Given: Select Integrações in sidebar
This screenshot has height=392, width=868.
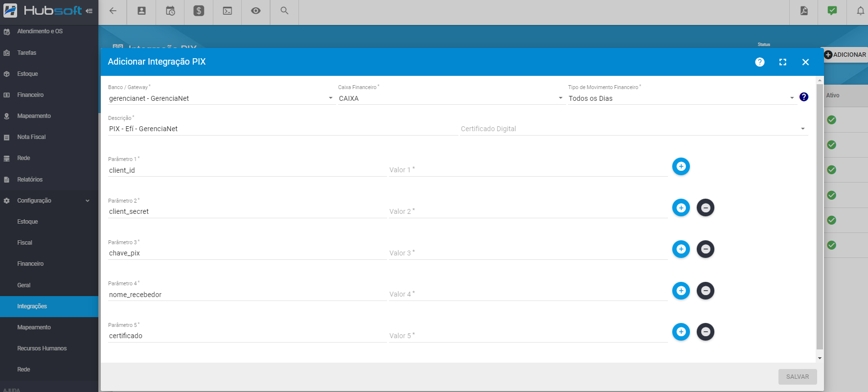Looking at the screenshot, I should [49, 306].
